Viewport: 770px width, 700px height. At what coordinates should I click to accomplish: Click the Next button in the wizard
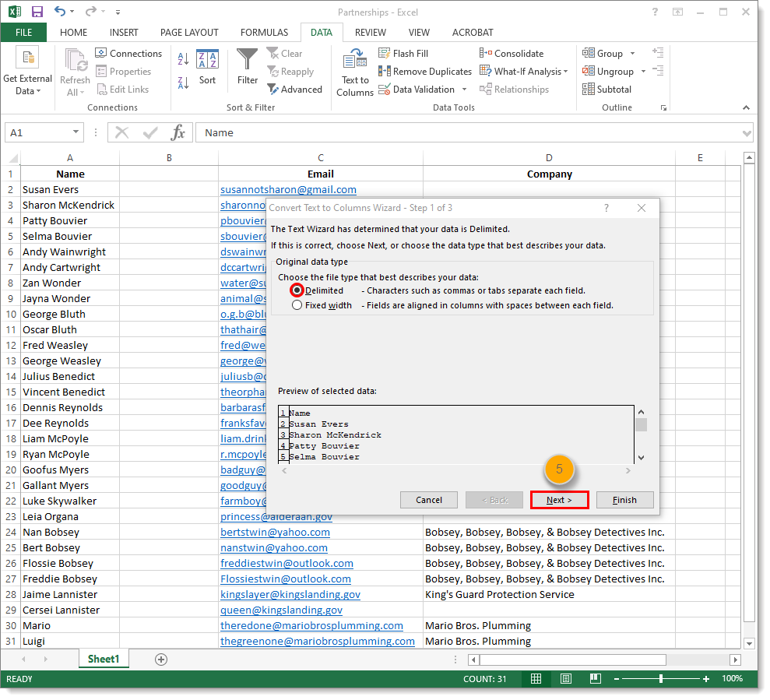pos(559,500)
